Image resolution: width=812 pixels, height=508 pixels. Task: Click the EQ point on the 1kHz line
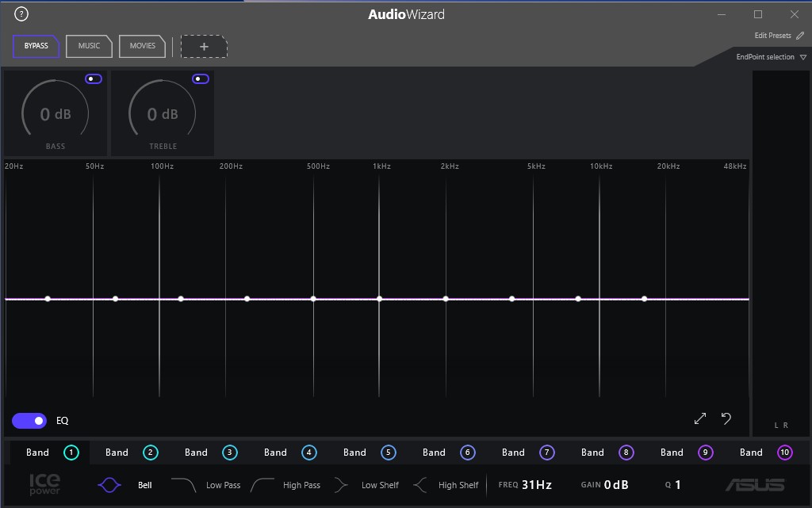click(x=380, y=299)
